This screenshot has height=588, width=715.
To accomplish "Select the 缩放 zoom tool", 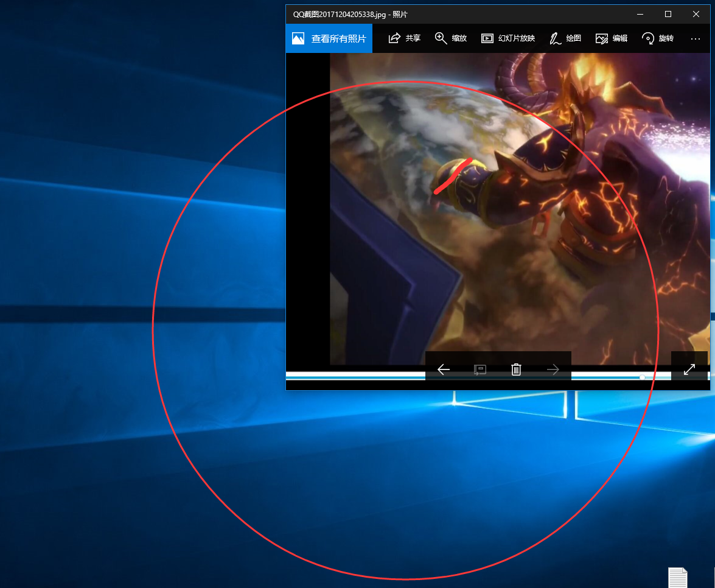I will pos(450,38).
